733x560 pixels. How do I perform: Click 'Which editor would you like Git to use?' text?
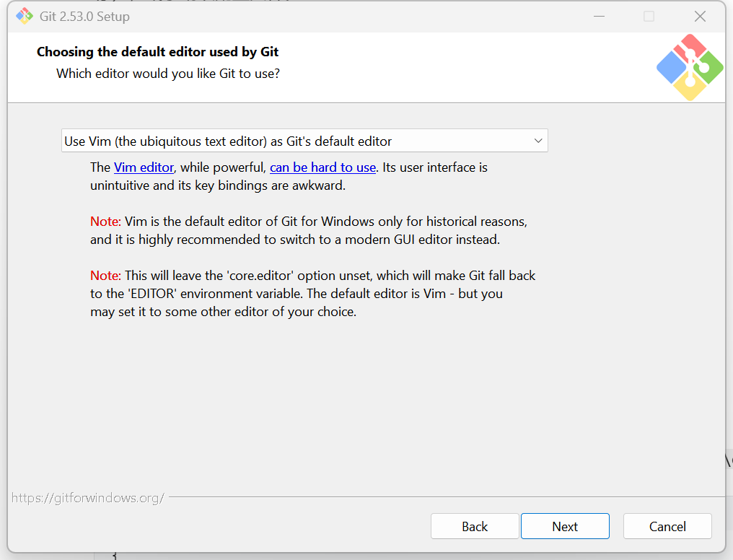pyautogui.click(x=168, y=74)
